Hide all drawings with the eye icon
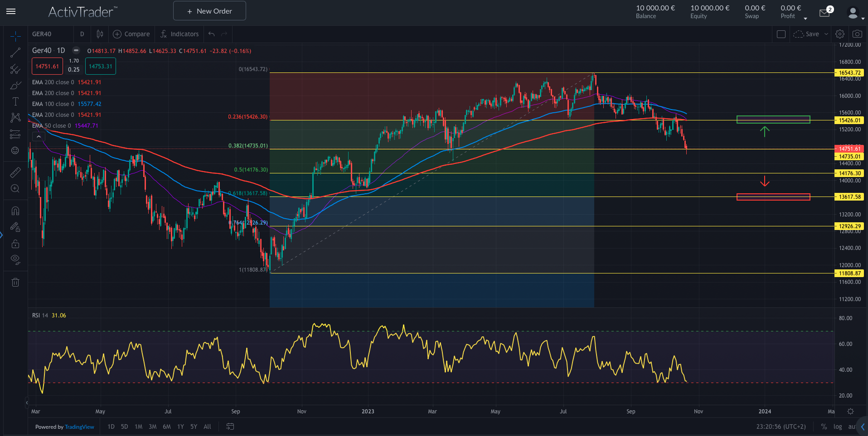The height and width of the screenshot is (436, 868). click(15, 259)
